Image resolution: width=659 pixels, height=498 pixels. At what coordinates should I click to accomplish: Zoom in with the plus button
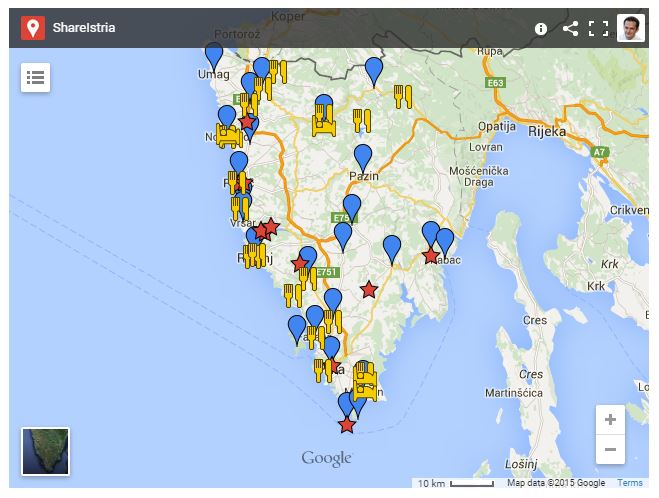point(610,419)
